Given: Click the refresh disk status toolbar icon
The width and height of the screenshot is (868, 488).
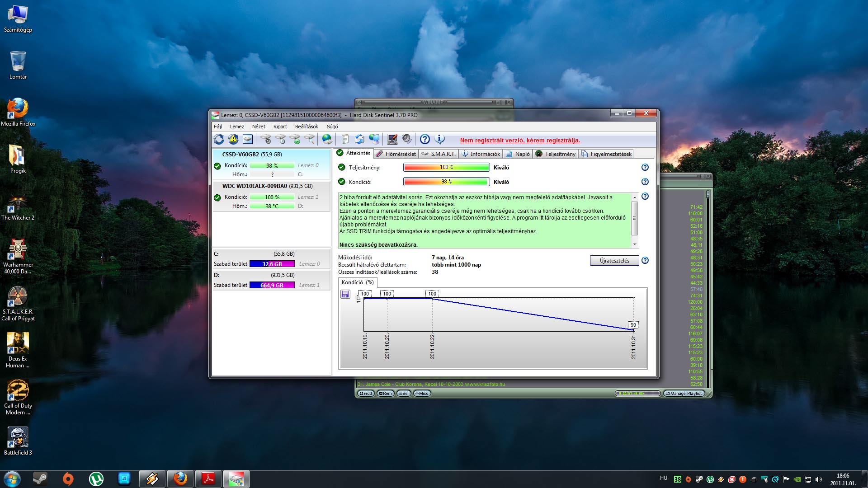Looking at the screenshot, I should [x=219, y=139].
